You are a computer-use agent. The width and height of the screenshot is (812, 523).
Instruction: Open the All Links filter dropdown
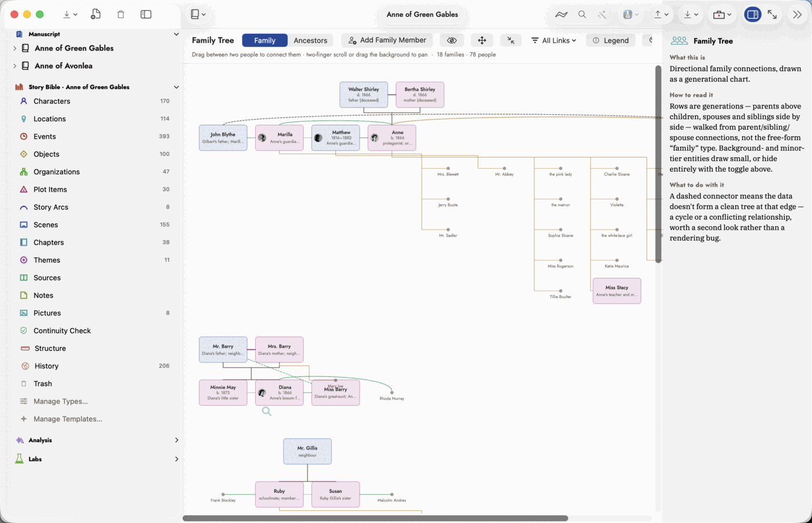coord(554,40)
